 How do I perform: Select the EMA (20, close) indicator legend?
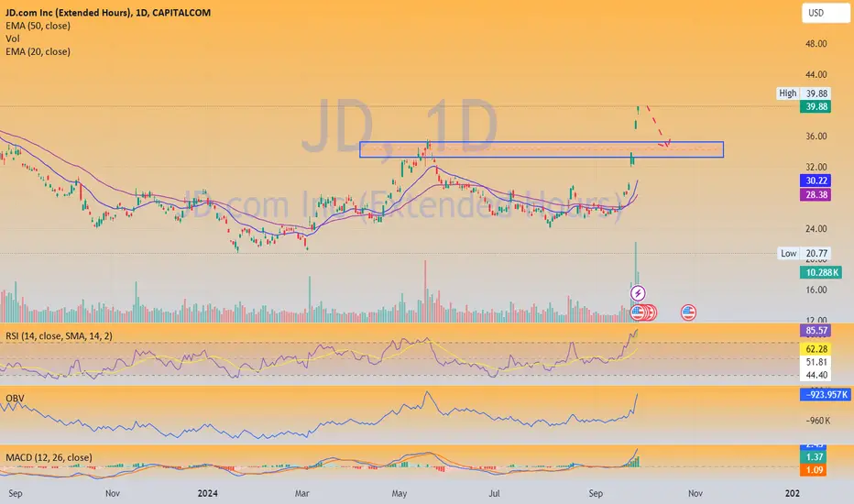pos(38,51)
